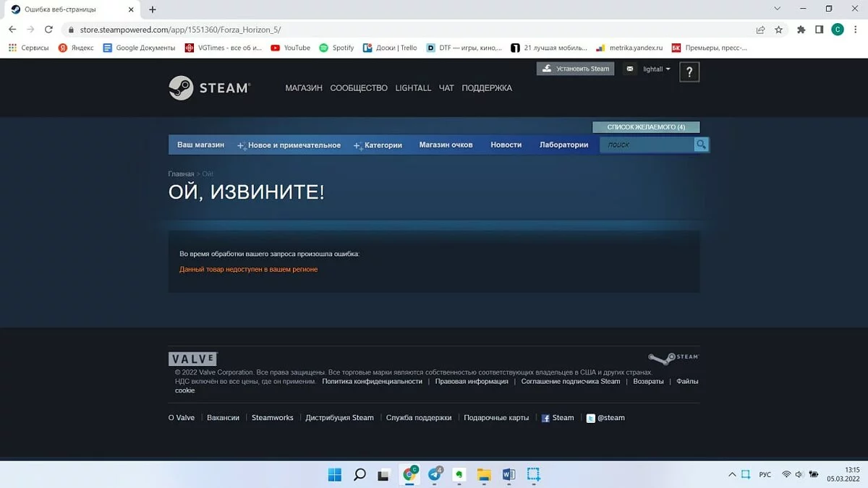Expand the Категории store menu

point(378,145)
